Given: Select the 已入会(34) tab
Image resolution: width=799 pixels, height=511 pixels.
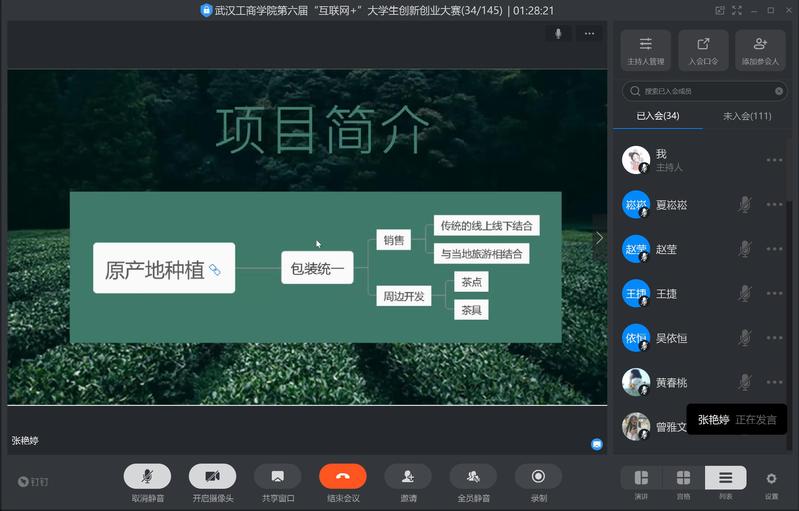Looking at the screenshot, I should click(658, 116).
